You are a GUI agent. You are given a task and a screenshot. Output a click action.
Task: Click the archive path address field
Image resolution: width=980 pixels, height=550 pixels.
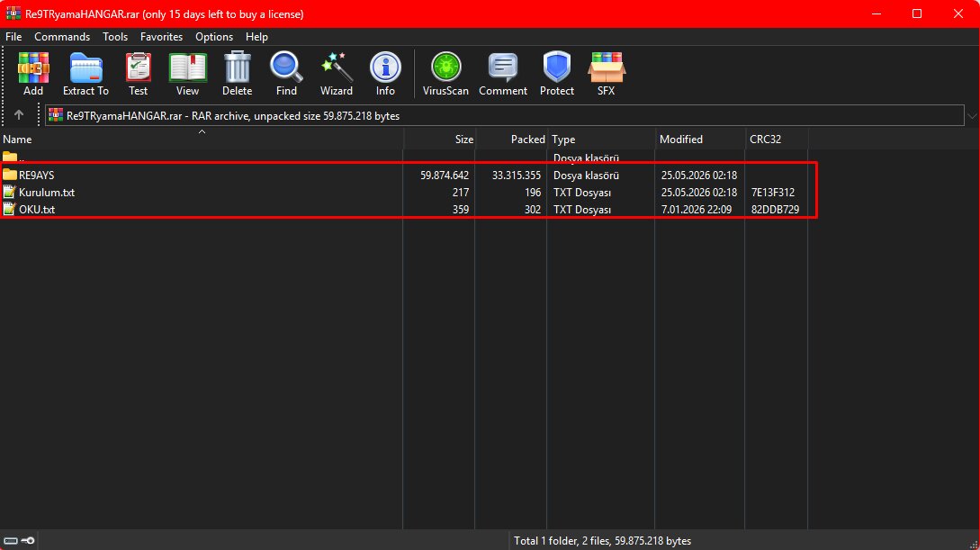(505, 115)
